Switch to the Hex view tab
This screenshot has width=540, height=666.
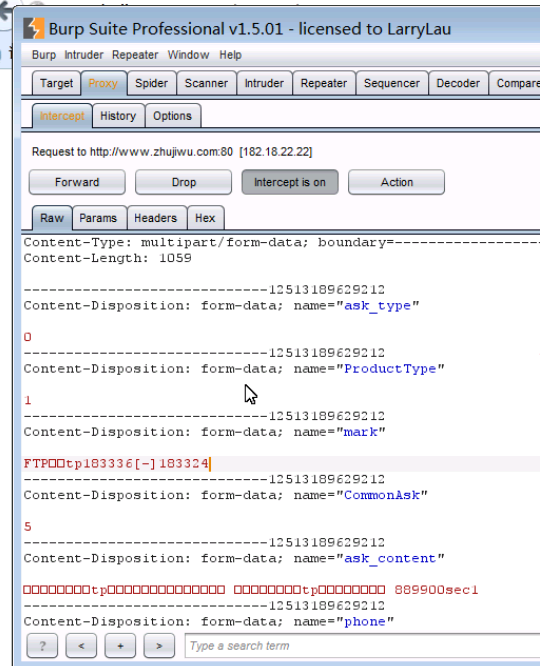[205, 218]
